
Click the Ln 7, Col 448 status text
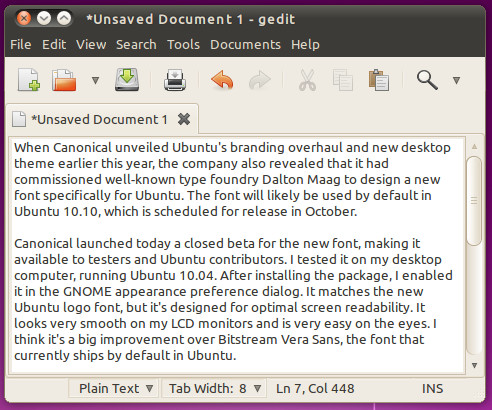pyautogui.click(x=315, y=389)
